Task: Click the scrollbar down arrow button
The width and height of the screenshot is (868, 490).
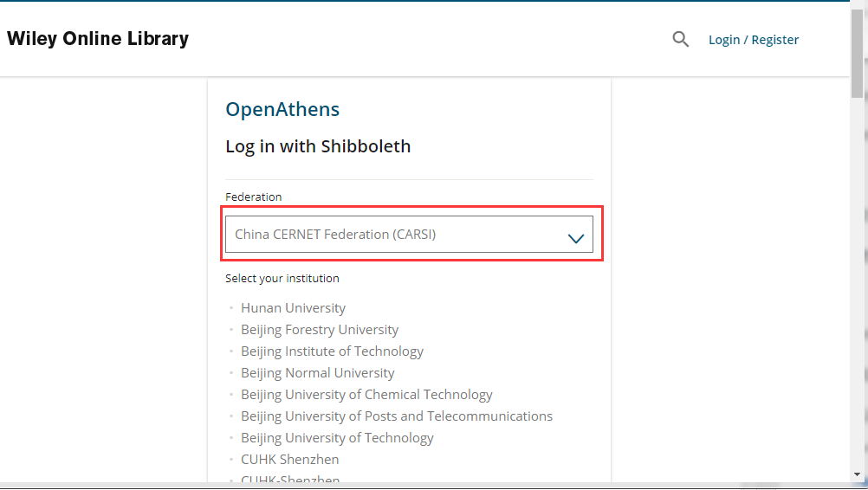Action: (x=858, y=474)
